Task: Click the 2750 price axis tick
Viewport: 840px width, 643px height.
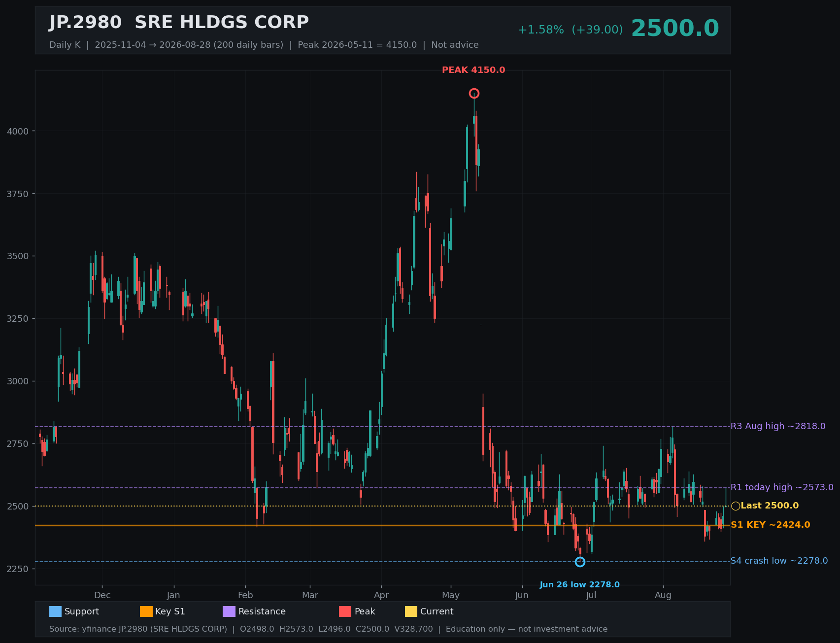Action: [x=18, y=444]
